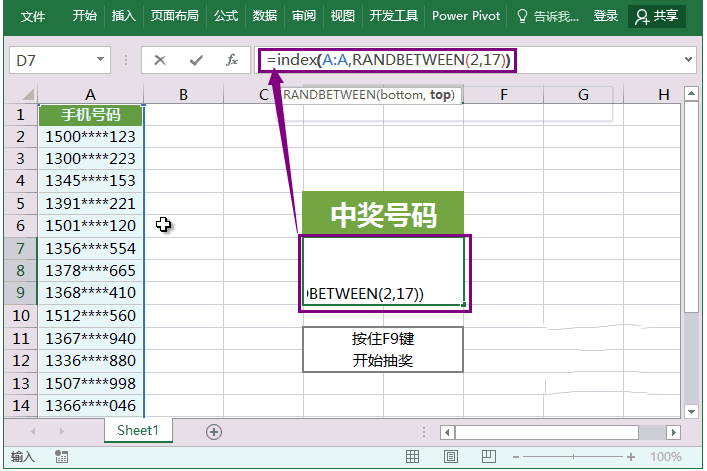Click the 登录 sign-in link
The image size is (707, 471).
pyautogui.click(x=605, y=16)
